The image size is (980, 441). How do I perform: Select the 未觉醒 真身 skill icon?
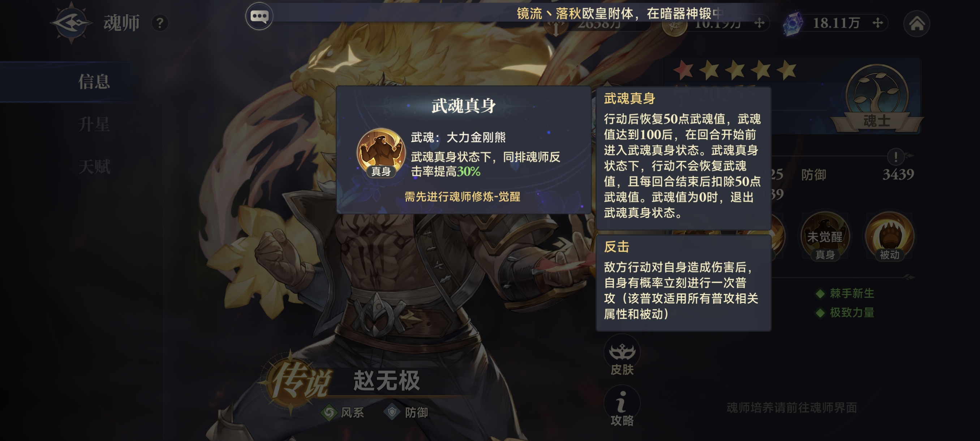pos(825,236)
